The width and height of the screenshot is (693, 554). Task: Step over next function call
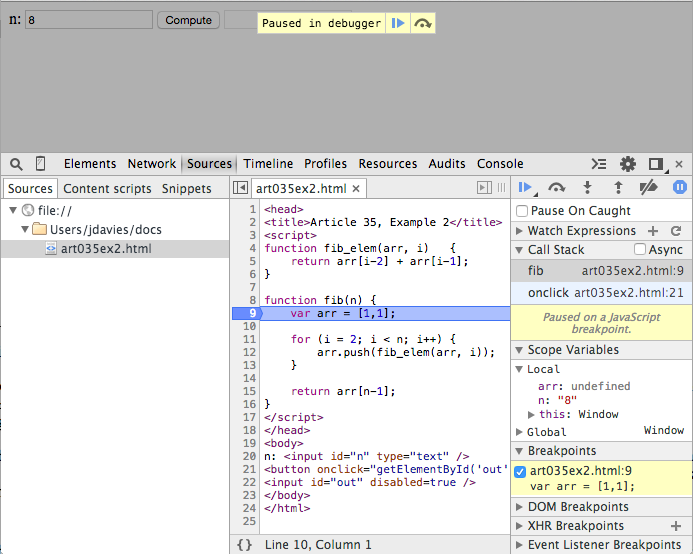556,188
